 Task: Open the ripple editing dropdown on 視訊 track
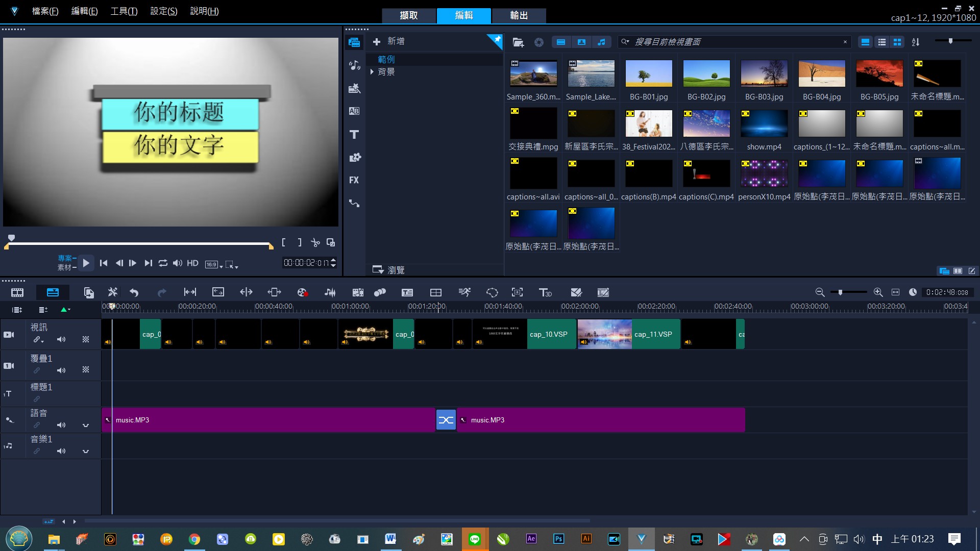click(43, 341)
